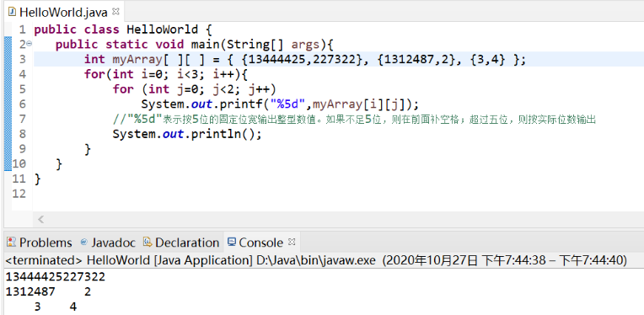Click the variable myArray in line 3
The image size is (644, 315).
[137, 60]
